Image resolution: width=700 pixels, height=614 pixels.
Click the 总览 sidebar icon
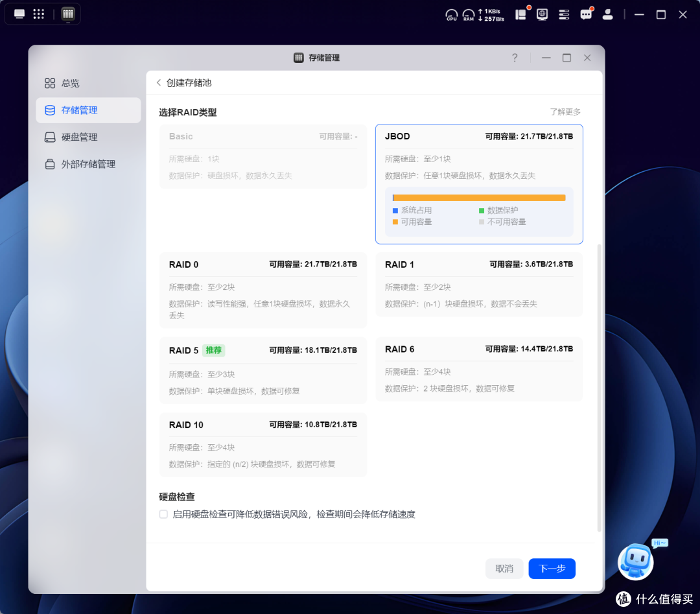[x=50, y=83]
